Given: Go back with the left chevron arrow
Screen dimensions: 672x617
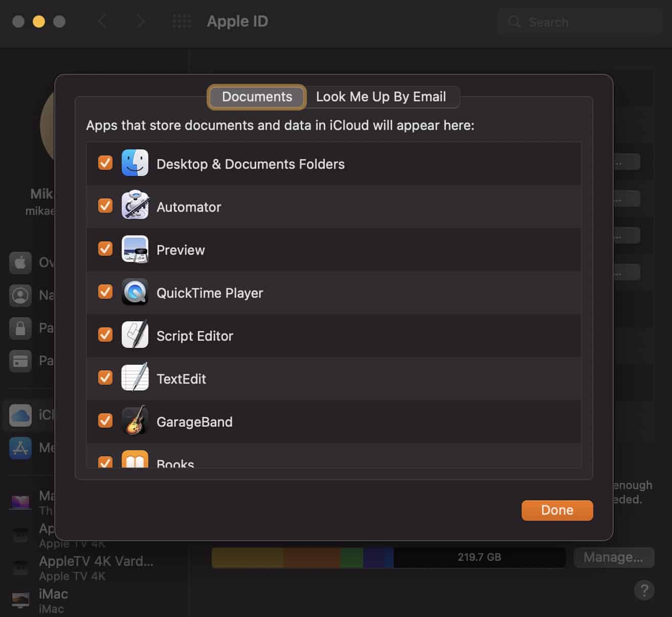Looking at the screenshot, I should coord(102,21).
